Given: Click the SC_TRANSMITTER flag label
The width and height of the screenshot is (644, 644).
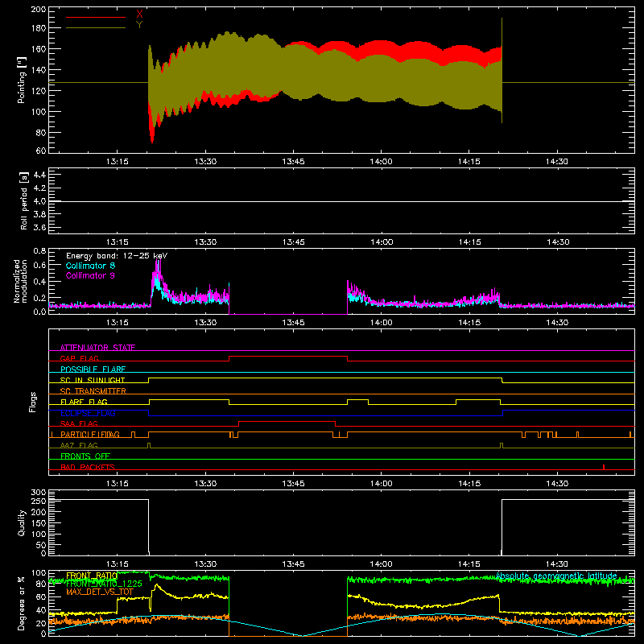Looking at the screenshot, I should (93, 391).
